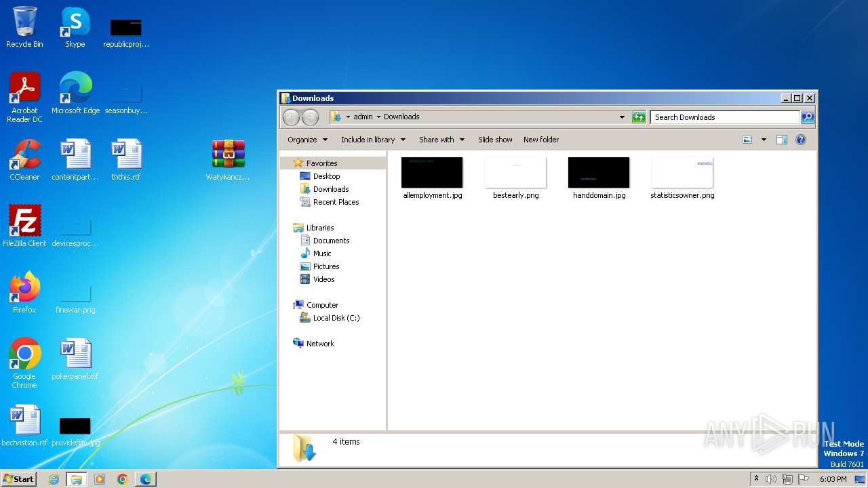This screenshot has height=488, width=868.
Task: Select bechristian.rtf desktop file
Action: click(x=24, y=426)
